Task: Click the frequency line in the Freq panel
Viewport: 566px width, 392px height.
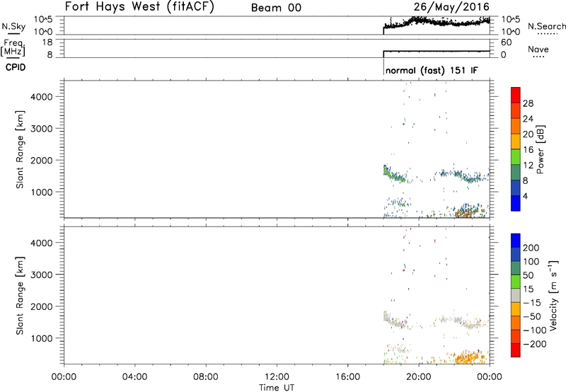Action: click(437, 51)
